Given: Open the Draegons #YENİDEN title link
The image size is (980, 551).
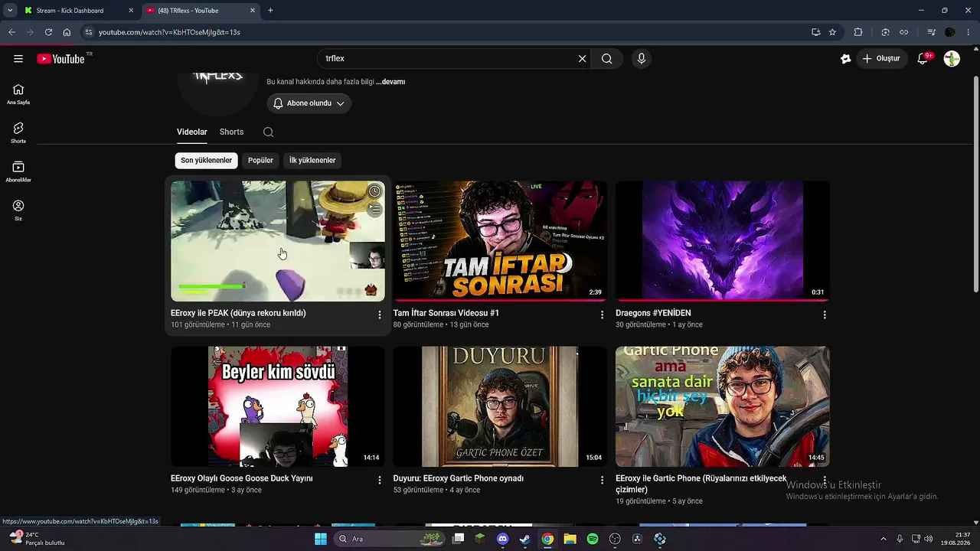Looking at the screenshot, I should tap(653, 313).
